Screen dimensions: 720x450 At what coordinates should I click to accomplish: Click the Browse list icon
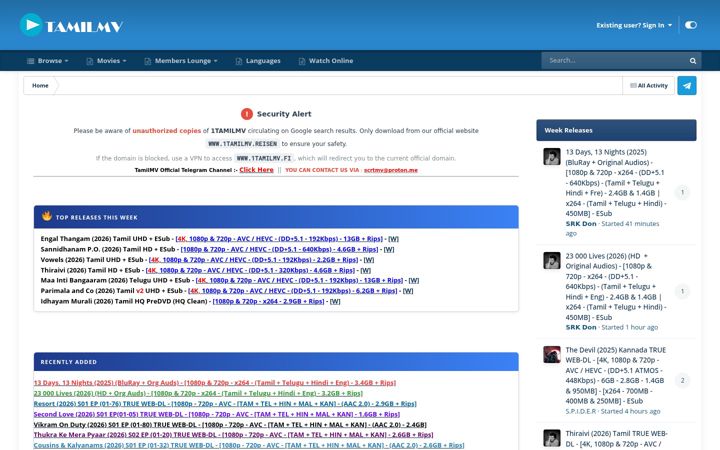click(30, 61)
